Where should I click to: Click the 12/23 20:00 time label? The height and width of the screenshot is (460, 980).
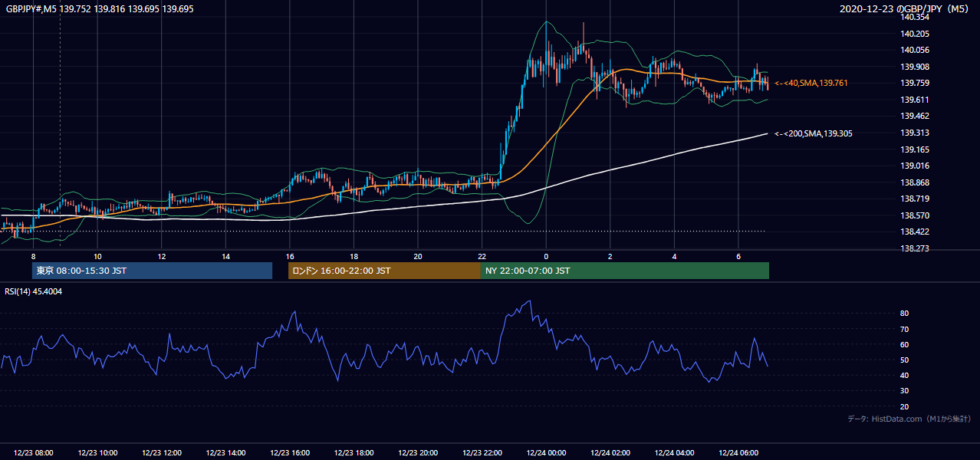pos(418,453)
